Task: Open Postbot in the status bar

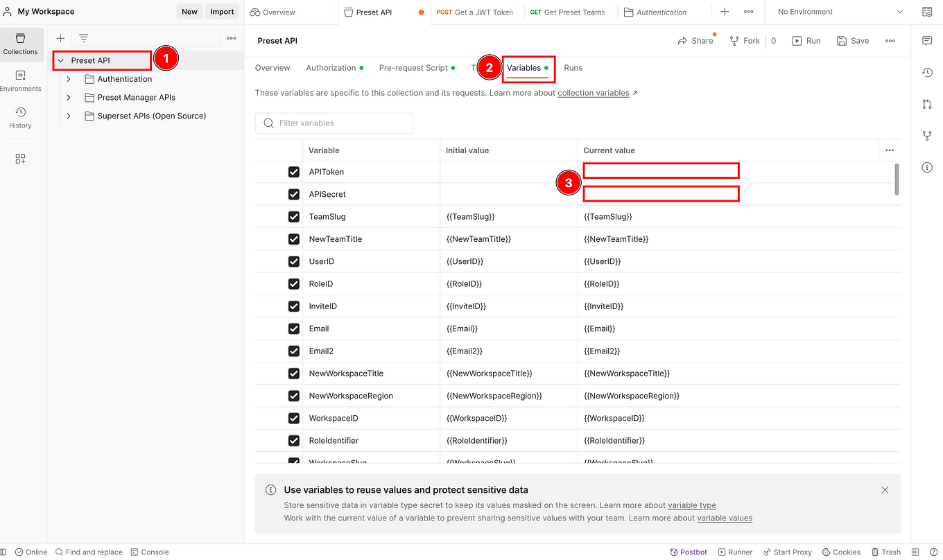Action: (689, 552)
